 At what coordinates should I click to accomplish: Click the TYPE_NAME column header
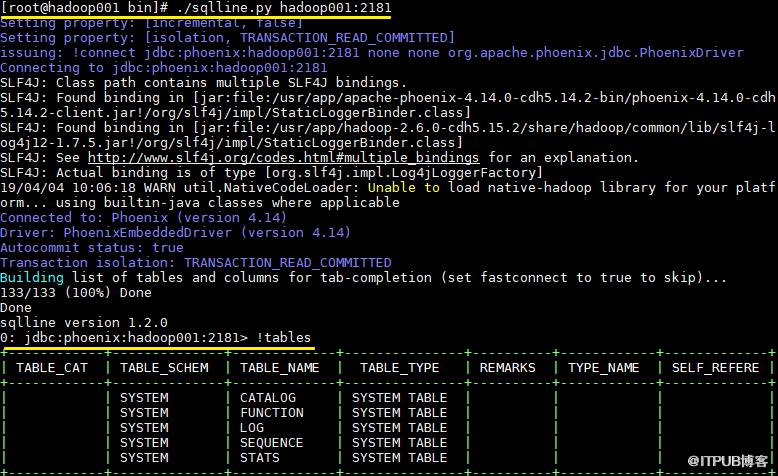click(603, 368)
